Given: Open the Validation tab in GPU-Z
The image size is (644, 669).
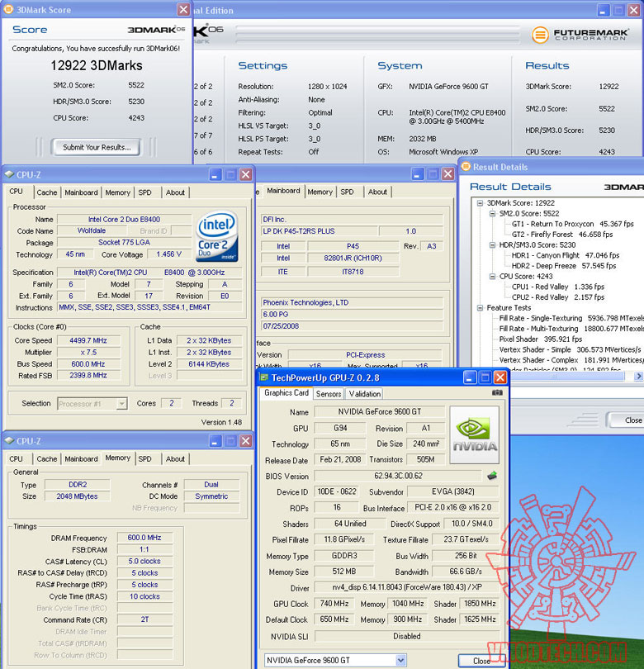Looking at the screenshot, I should (x=365, y=394).
